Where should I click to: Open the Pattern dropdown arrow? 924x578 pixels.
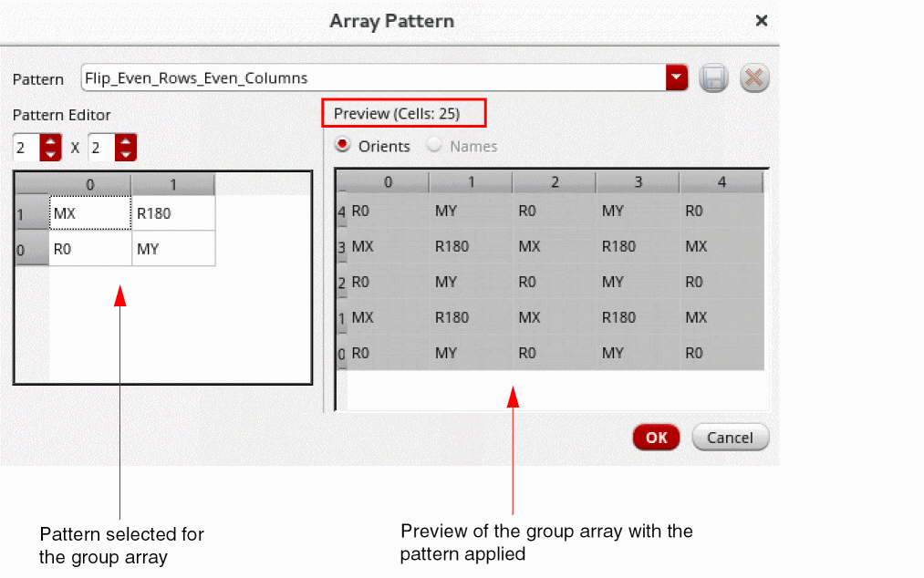coord(676,78)
